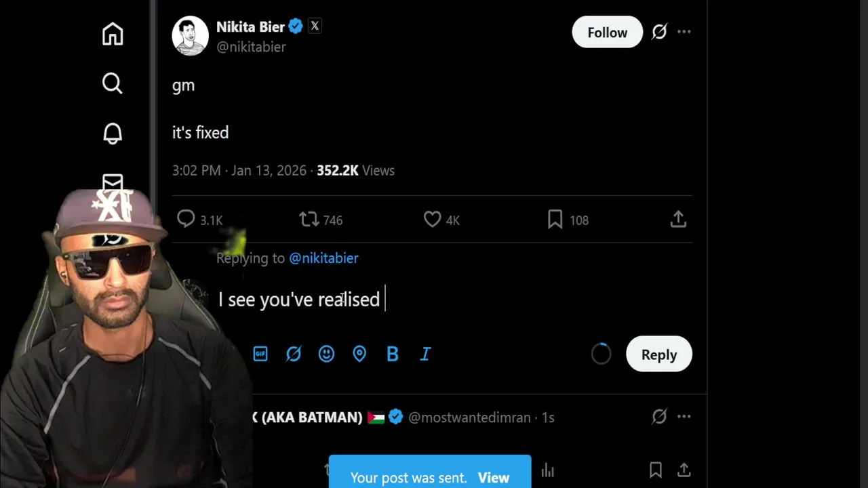This screenshot has height=488, width=868.
Task: Click the reply count icon on Nikita's post
Action: 186,219
